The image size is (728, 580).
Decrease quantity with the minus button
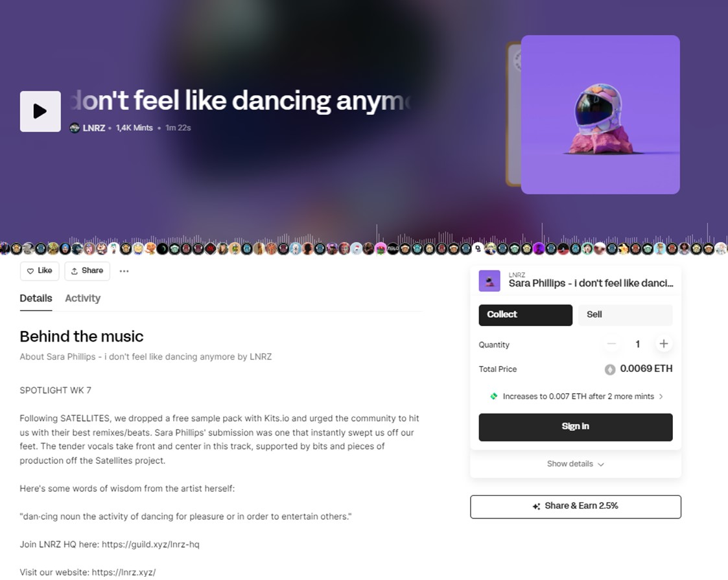coord(611,344)
